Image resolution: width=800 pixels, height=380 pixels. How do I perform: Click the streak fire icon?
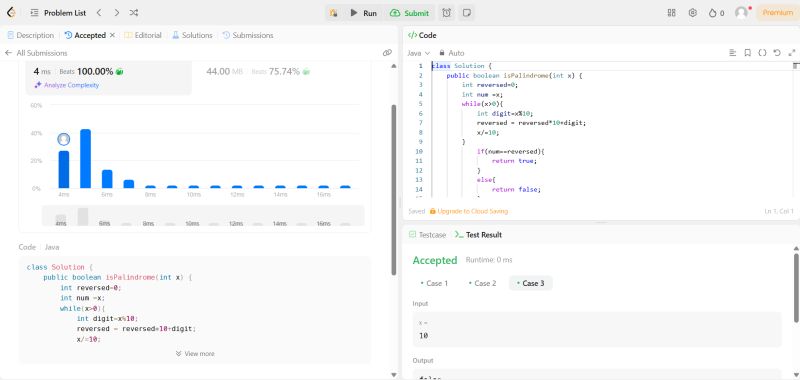pos(713,13)
